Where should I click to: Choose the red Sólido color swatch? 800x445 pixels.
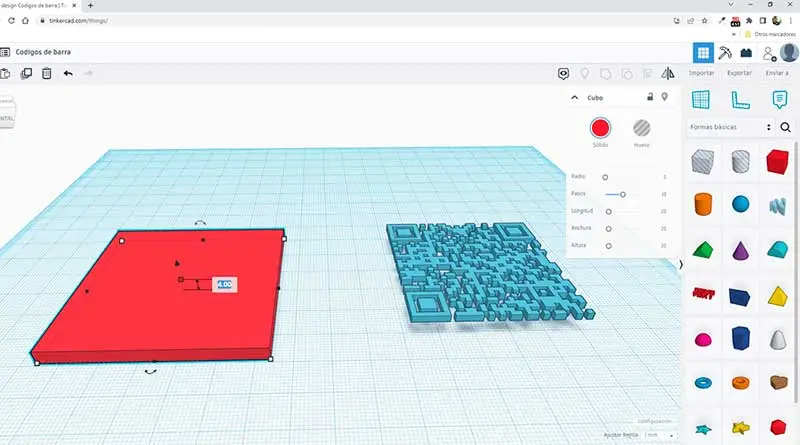click(x=601, y=128)
